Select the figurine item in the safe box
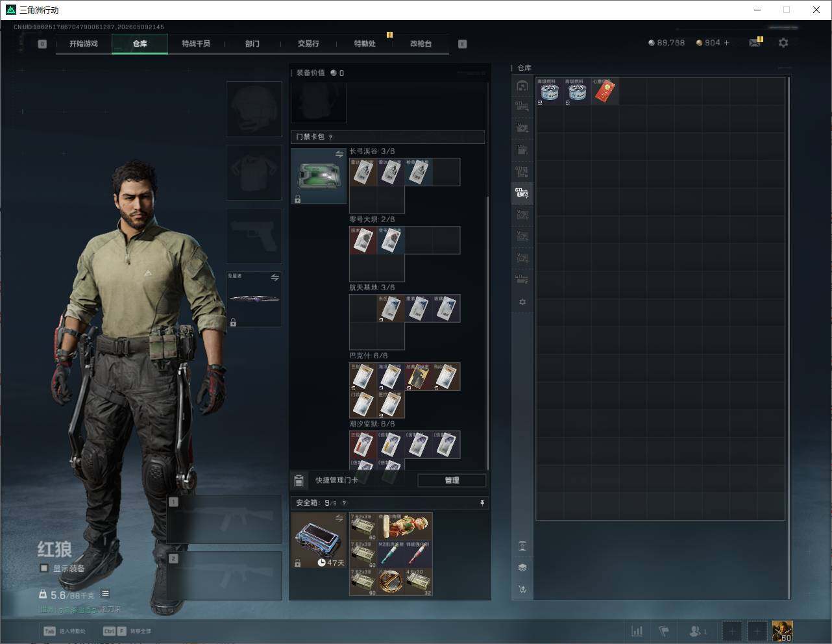 click(x=405, y=526)
